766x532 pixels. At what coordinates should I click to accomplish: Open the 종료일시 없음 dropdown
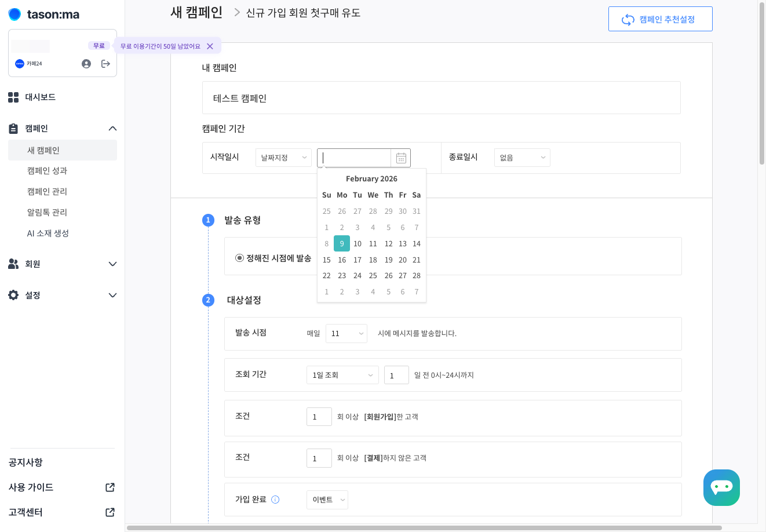coord(522,158)
